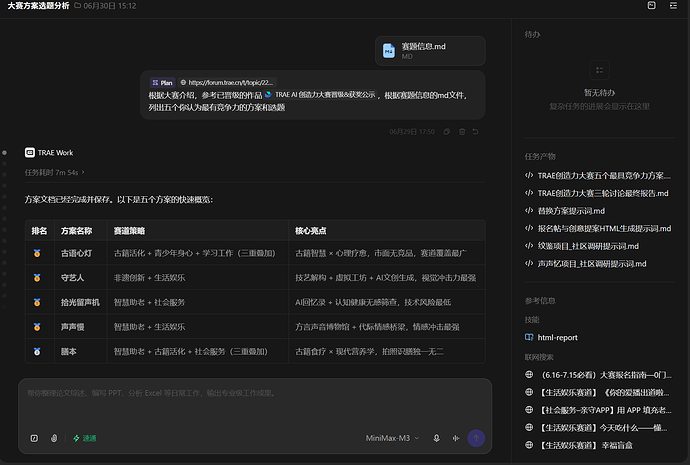This screenshot has height=465, width=690.
Task: Click the 大赛方案选题分析 conversation title
Action: pyautogui.click(x=38, y=6)
